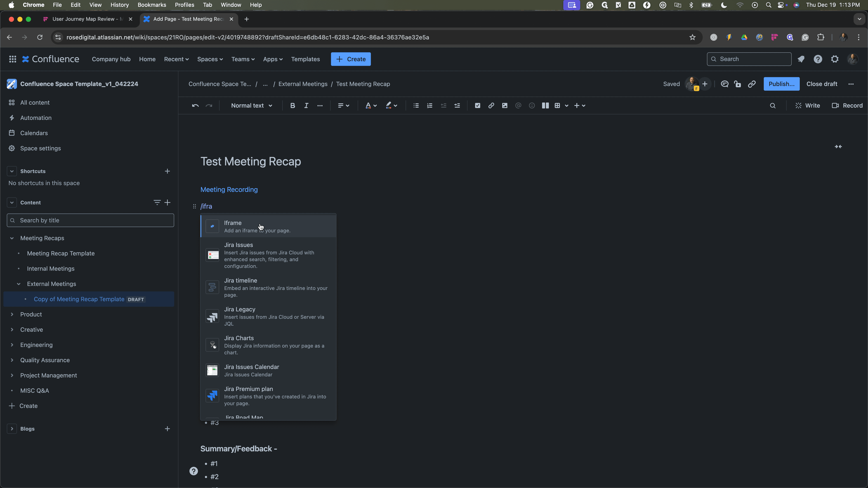This screenshot has width=868, height=488.
Task: Open the Normal text style dropdown
Action: (251, 106)
